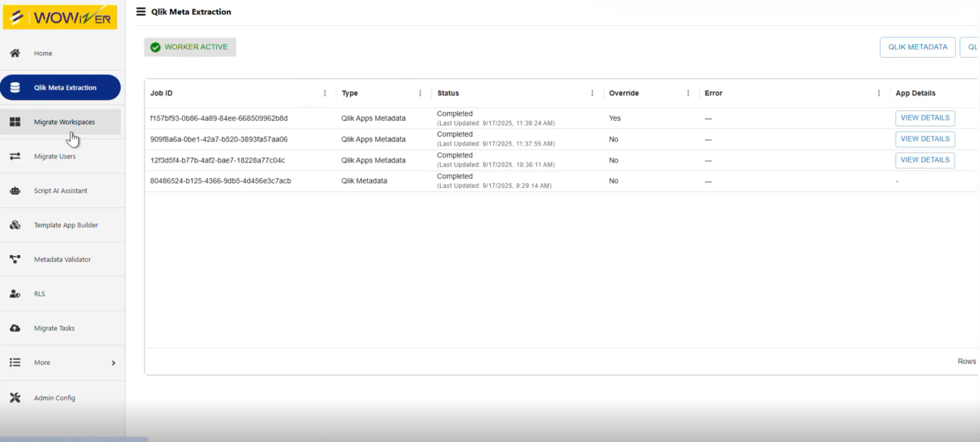Open Migrate Tasks page

tap(60, 328)
